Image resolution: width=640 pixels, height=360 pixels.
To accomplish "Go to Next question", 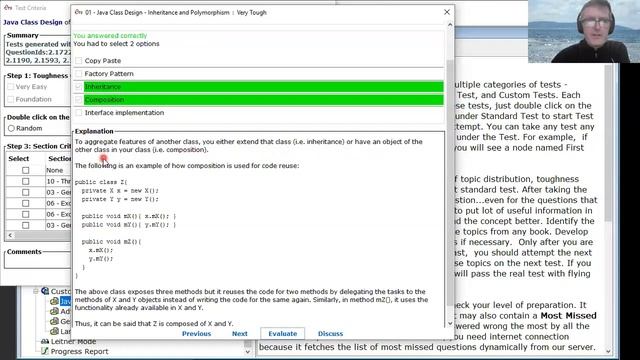I will click(x=240, y=333).
